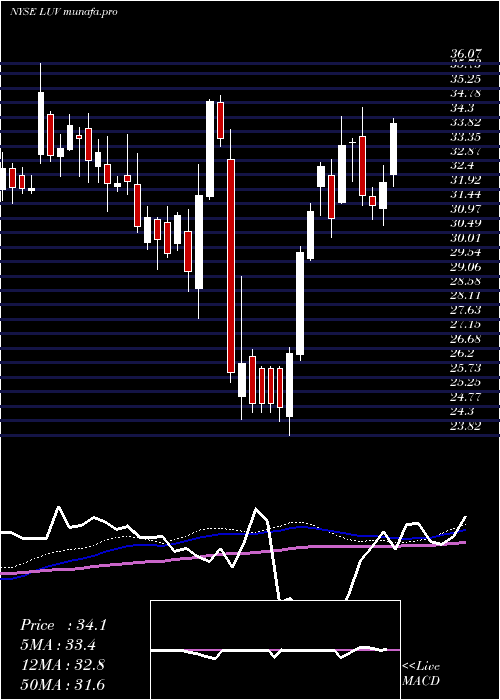Click the 30.49 price axis label
This screenshot has width=500, height=700.
click(x=466, y=223)
